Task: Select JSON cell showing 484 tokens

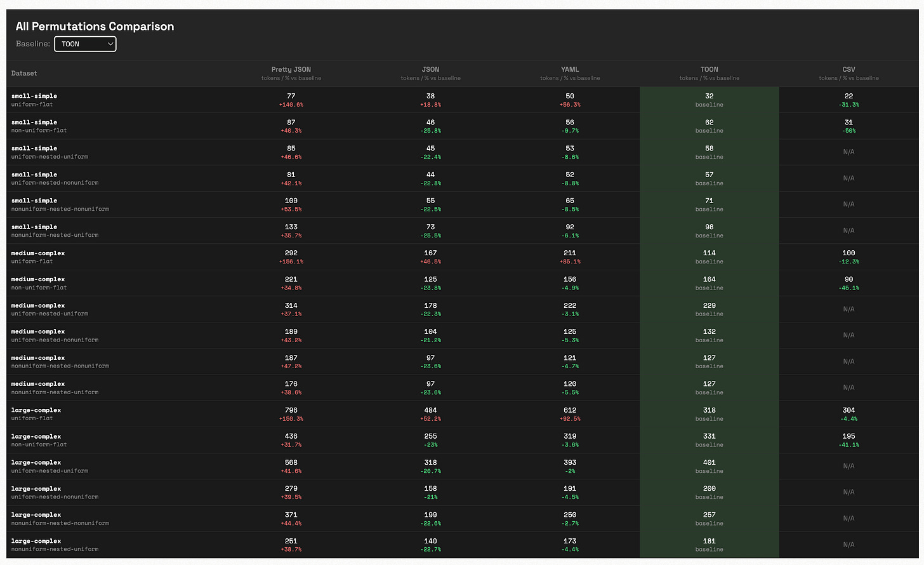Action: 431,414
